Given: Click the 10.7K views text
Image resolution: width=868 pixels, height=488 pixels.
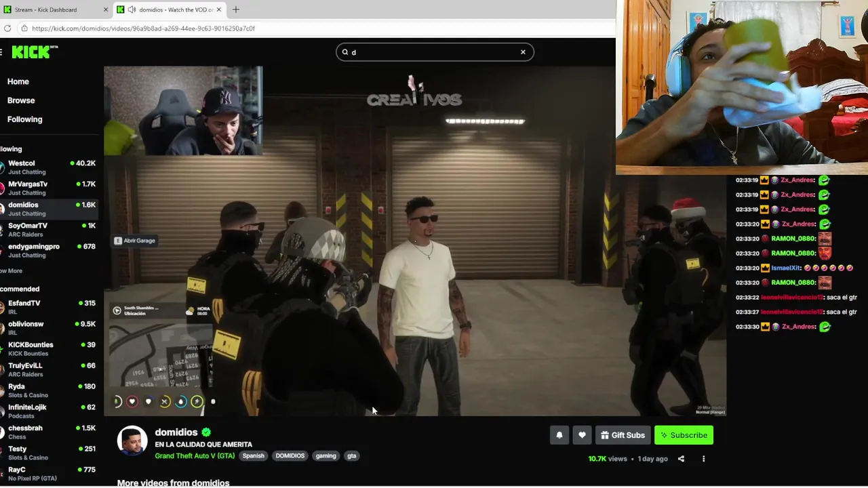Looking at the screenshot, I should click(x=608, y=459).
